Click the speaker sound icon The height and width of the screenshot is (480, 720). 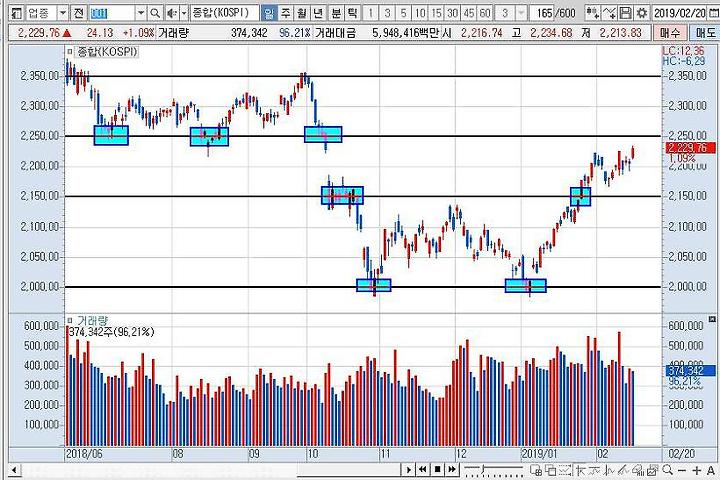click(x=172, y=13)
